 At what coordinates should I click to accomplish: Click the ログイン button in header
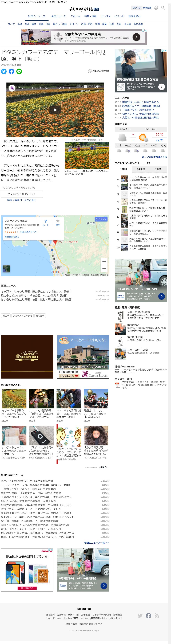[136, 8]
